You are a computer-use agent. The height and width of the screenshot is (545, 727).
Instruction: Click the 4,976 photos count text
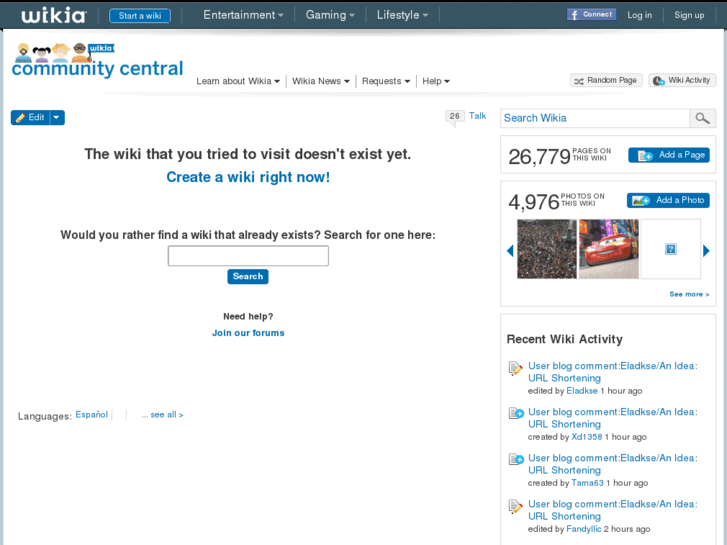(534, 202)
